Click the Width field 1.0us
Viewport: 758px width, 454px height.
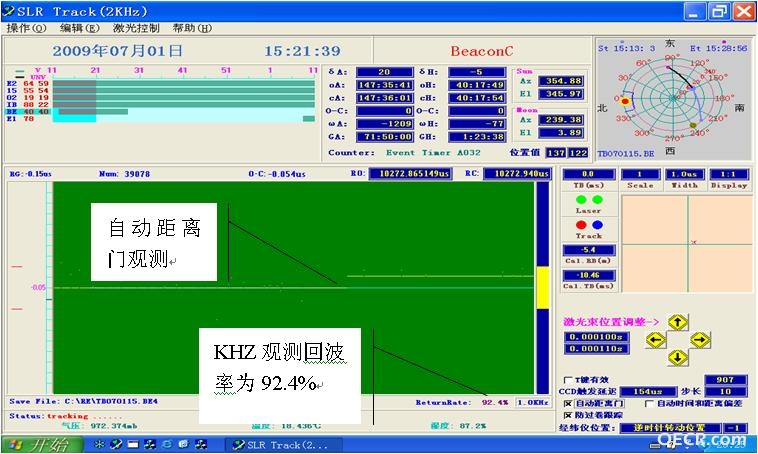pyautogui.click(x=685, y=174)
